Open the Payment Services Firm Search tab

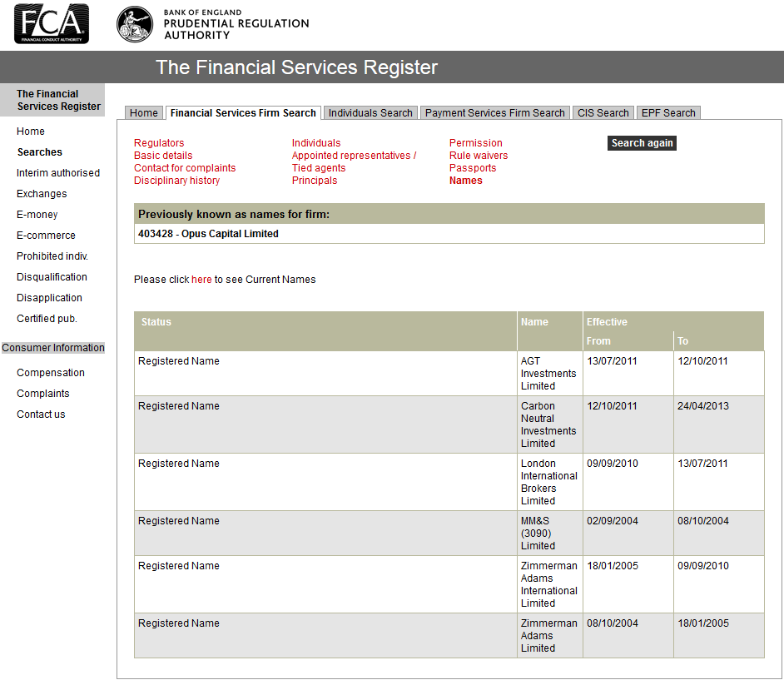pyautogui.click(x=495, y=113)
